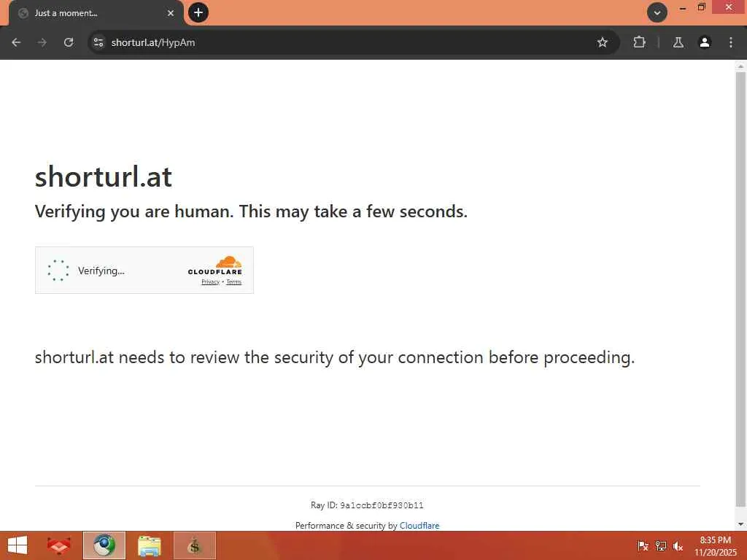This screenshot has width=747, height=560.
Task: Minimize the Chrome window
Action: 682,7
